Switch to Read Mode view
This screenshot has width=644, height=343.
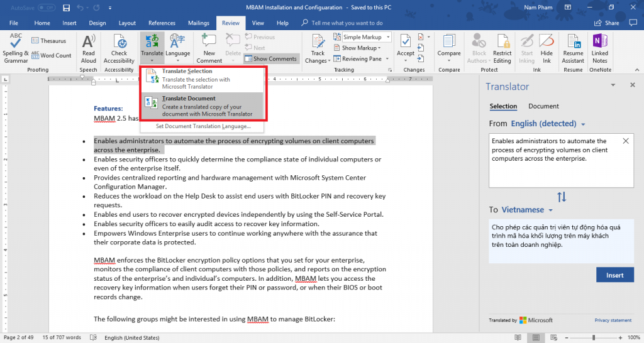pyautogui.click(x=518, y=338)
